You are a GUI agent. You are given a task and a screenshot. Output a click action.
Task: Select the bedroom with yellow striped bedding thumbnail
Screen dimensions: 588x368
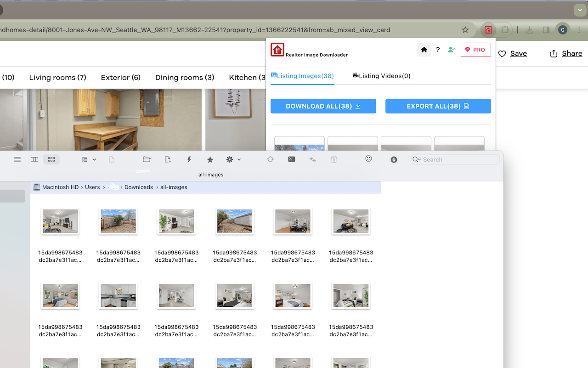351,295
